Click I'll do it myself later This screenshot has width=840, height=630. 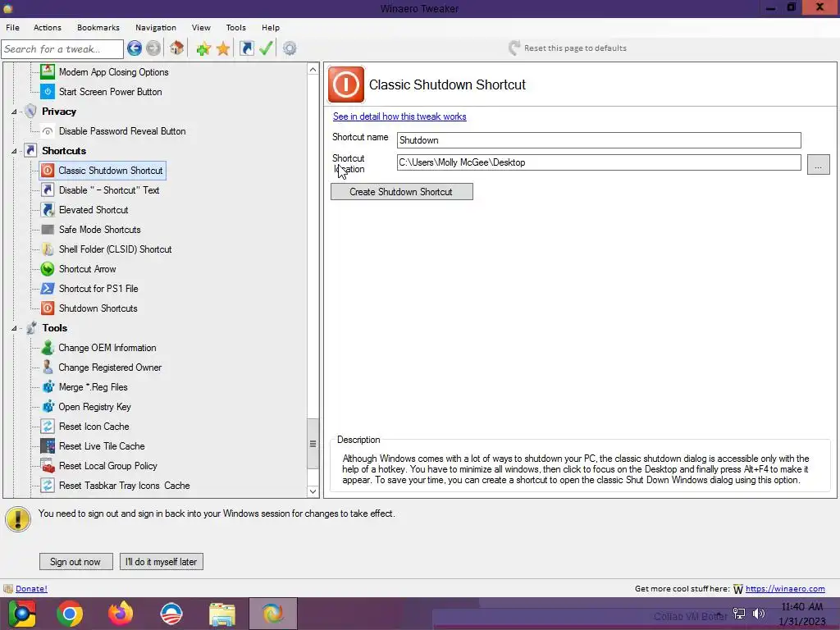(x=162, y=561)
